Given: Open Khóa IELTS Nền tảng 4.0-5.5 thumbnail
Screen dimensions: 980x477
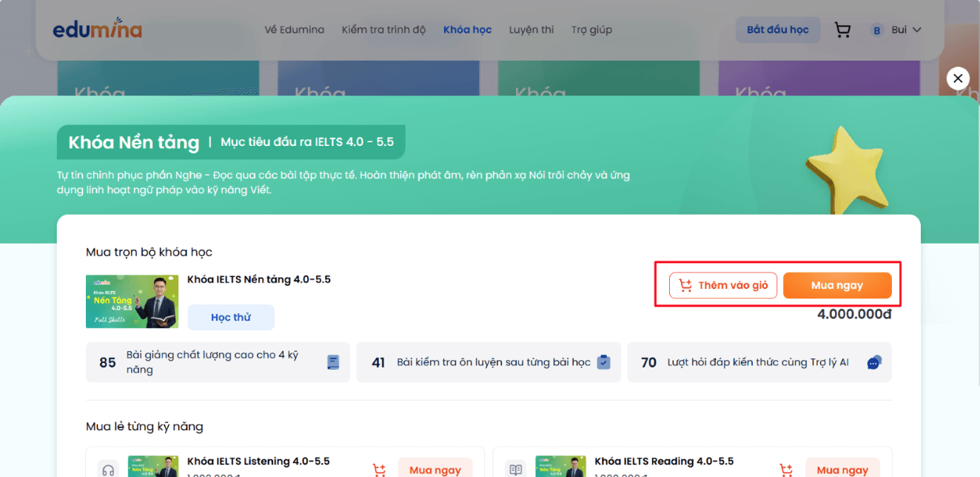Looking at the screenshot, I should tap(132, 301).
